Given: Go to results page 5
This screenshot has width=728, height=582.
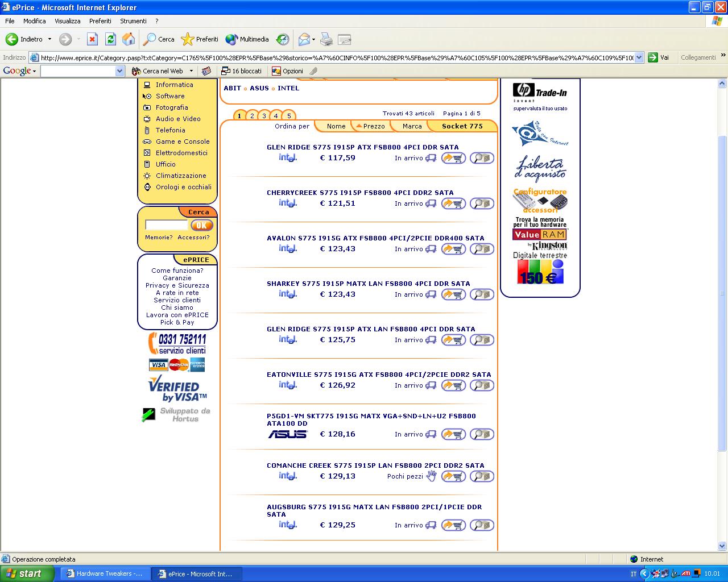Looking at the screenshot, I should [289, 115].
